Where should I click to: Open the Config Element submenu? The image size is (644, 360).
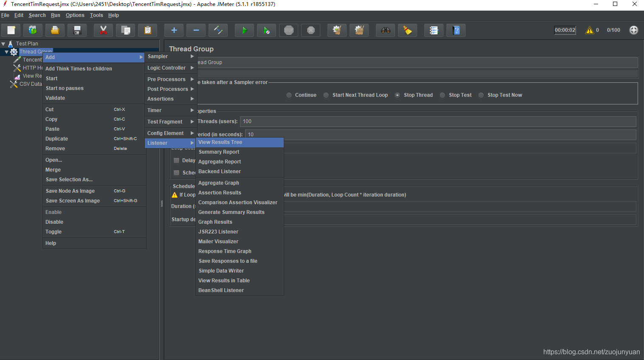[170, 133]
